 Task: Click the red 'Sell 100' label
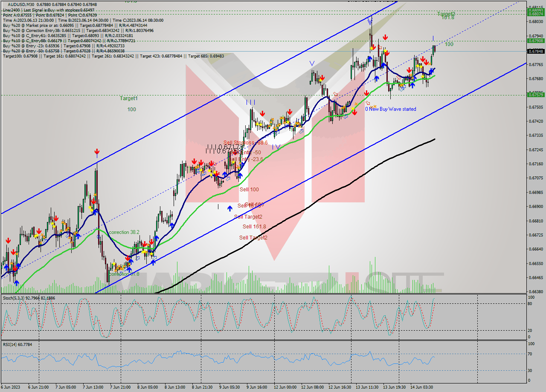(249, 190)
